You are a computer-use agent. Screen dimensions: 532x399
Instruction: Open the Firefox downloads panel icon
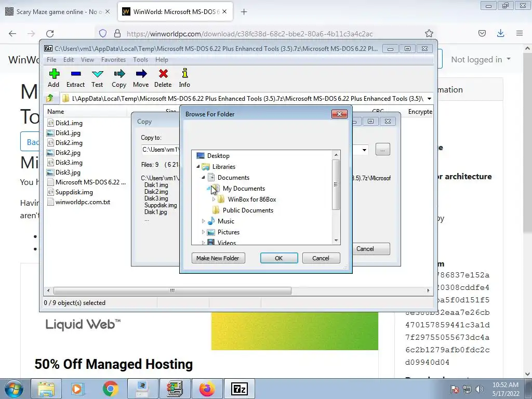(500, 33)
